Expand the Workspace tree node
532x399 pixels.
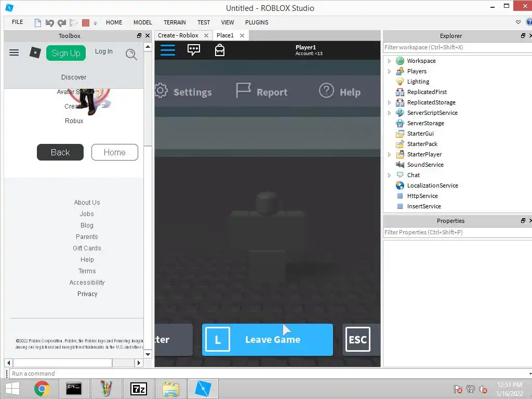click(x=389, y=61)
